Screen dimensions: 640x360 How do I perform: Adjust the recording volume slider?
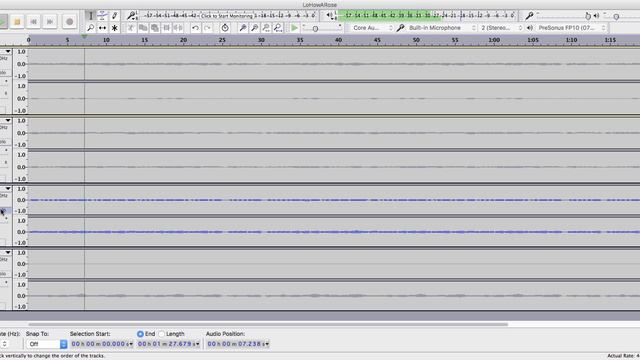coord(564,16)
